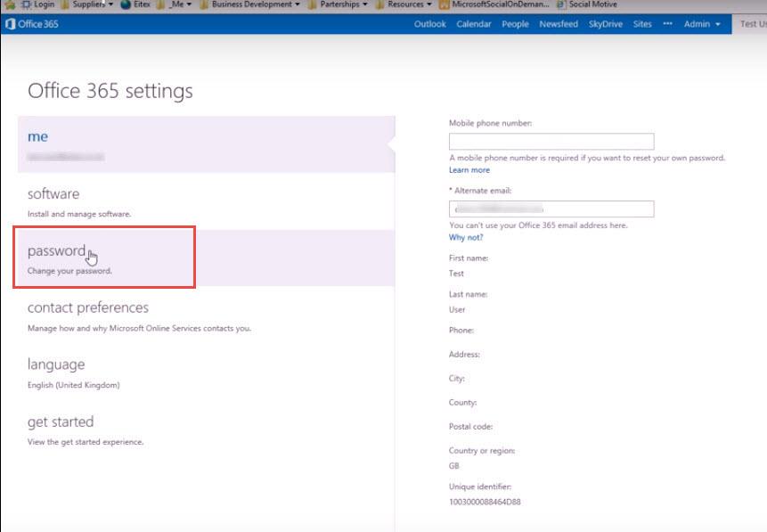The image size is (767, 532).
Task: Click the Office 365 logo
Action: click(32, 24)
